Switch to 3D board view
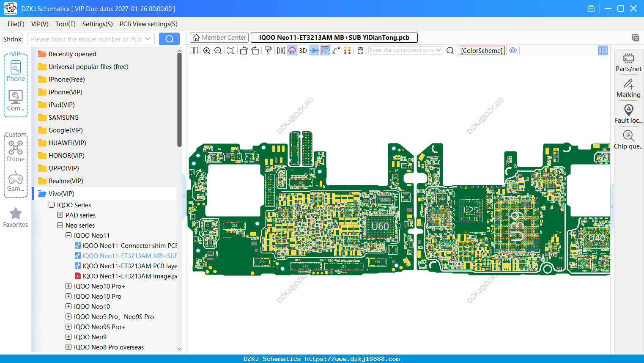The width and height of the screenshot is (644, 363). pyautogui.click(x=303, y=50)
